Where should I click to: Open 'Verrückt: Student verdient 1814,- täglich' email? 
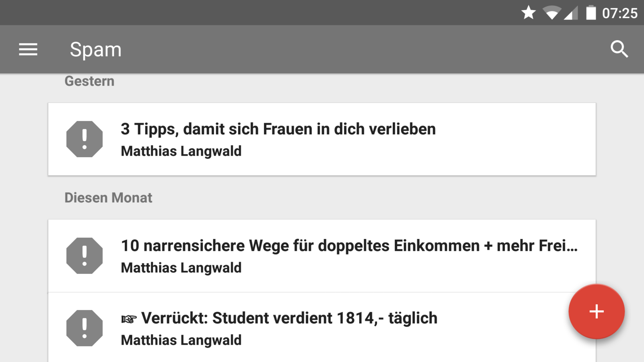[289, 318]
